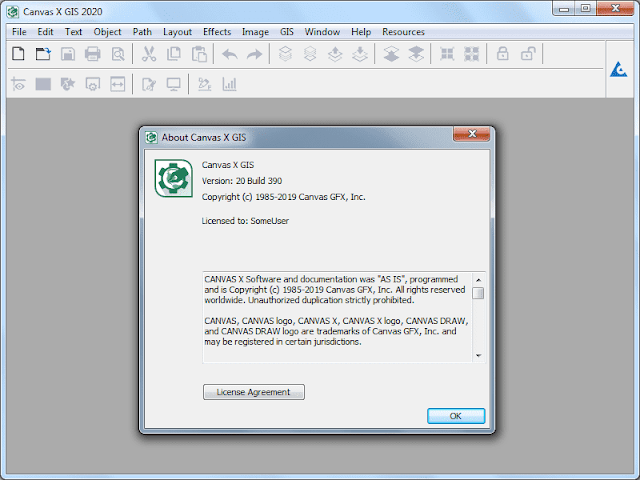Click the main window title bar app icon
Screen dimensions: 640x480
click(x=13, y=12)
